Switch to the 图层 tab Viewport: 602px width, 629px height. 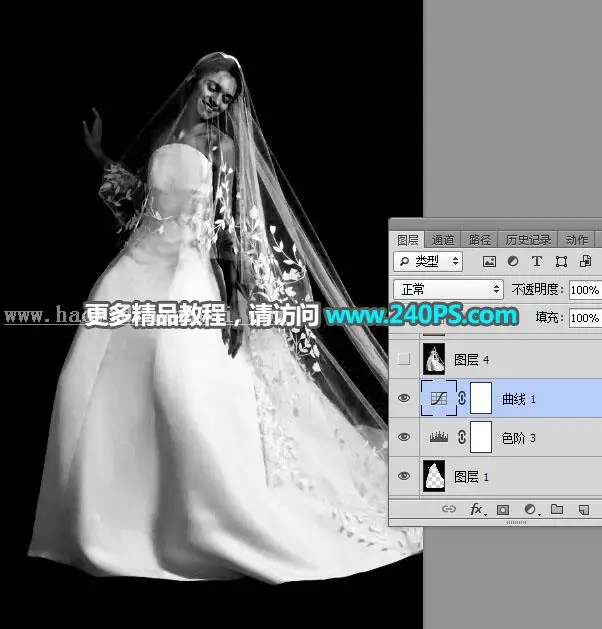pos(407,240)
